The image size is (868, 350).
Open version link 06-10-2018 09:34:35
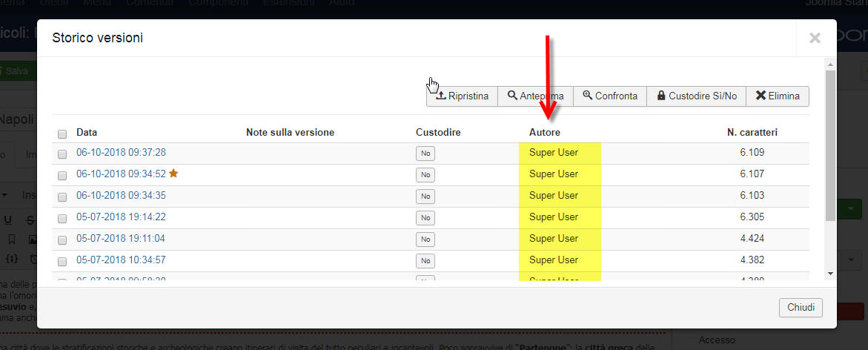click(x=121, y=196)
